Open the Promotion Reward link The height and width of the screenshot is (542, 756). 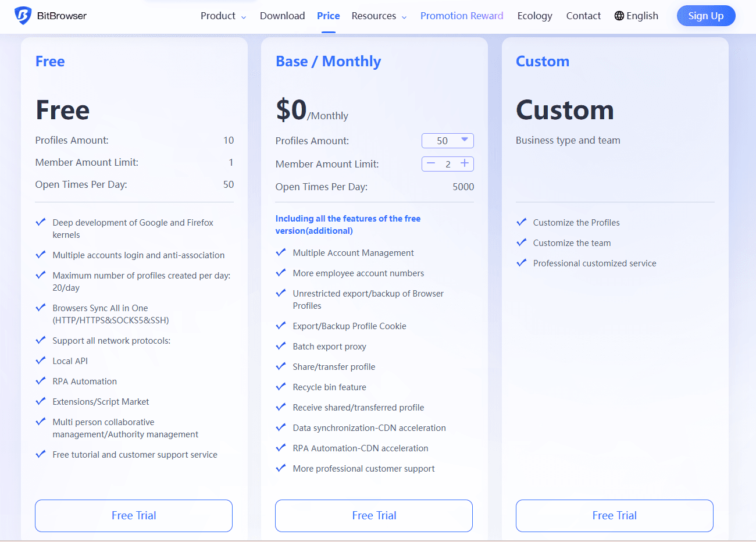tap(462, 16)
